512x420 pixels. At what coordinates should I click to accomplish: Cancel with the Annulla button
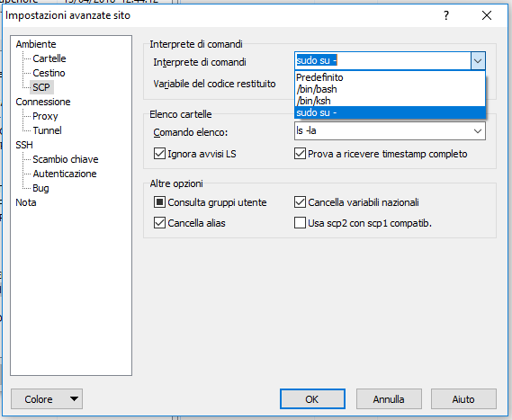(389, 398)
